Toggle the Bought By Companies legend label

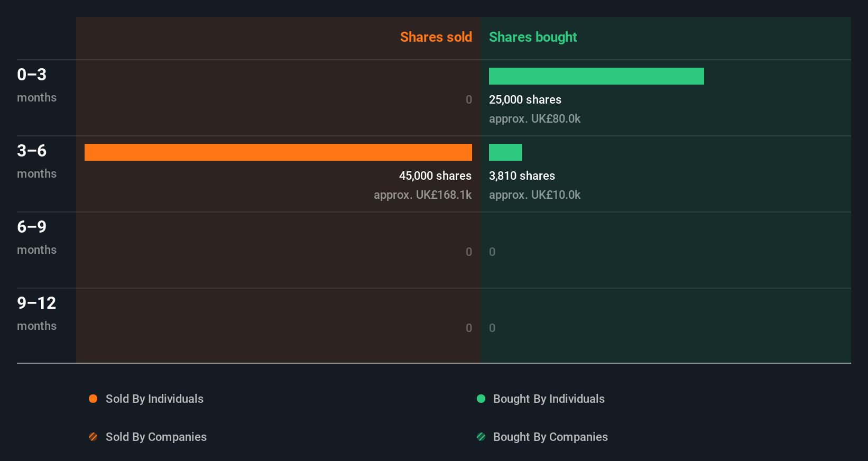(x=550, y=437)
